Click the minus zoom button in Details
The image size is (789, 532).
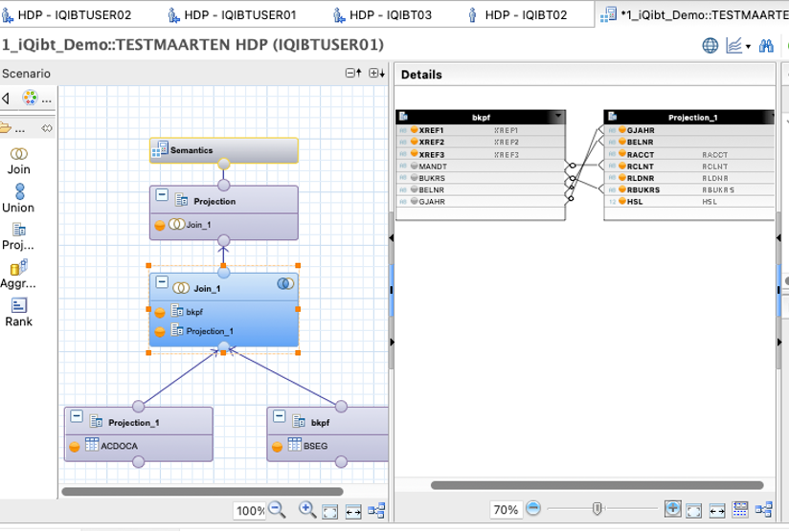coord(533,508)
